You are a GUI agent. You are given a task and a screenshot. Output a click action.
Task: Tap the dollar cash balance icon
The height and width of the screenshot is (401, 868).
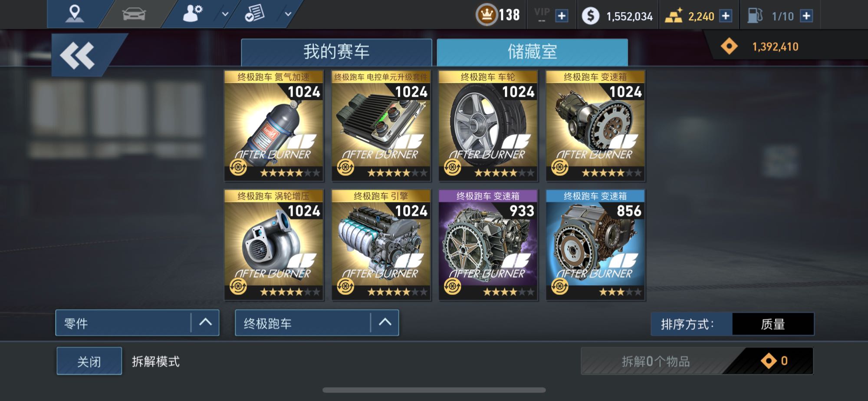click(x=590, y=16)
